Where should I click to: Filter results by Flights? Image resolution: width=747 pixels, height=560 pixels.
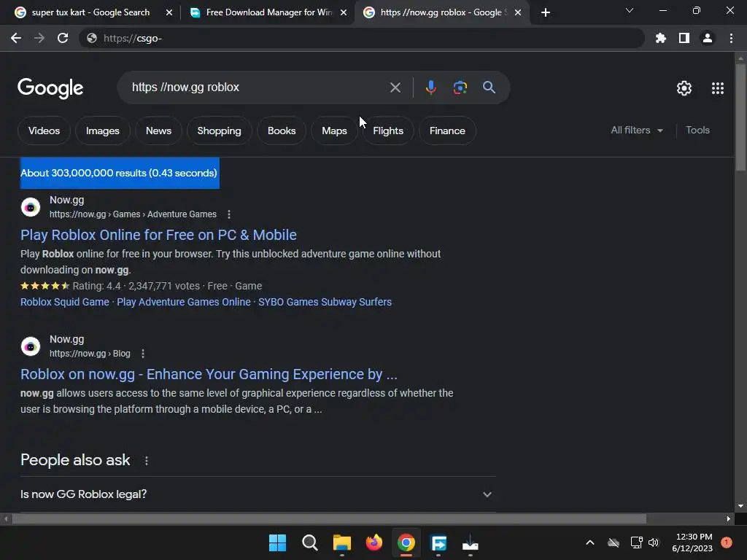click(x=388, y=131)
